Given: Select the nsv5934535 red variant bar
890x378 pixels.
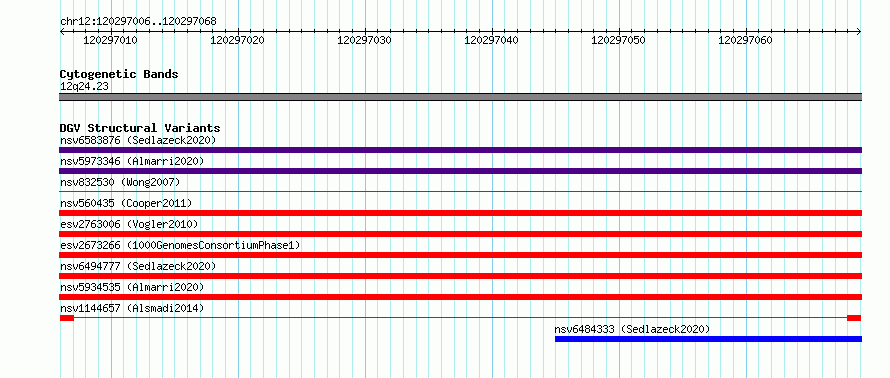Looking at the screenshot, I should click(460, 297).
